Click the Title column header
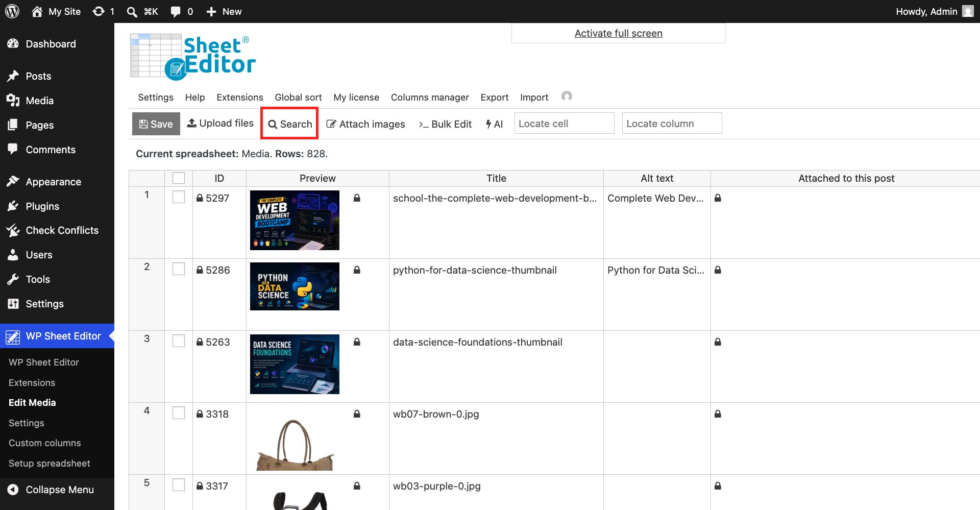Viewport: 980px width, 510px height. (x=496, y=178)
